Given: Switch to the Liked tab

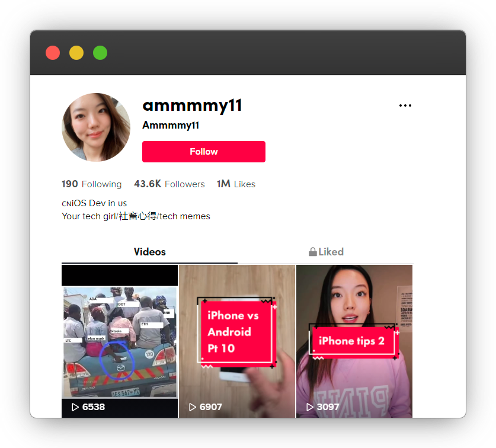Looking at the screenshot, I should pos(326,252).
